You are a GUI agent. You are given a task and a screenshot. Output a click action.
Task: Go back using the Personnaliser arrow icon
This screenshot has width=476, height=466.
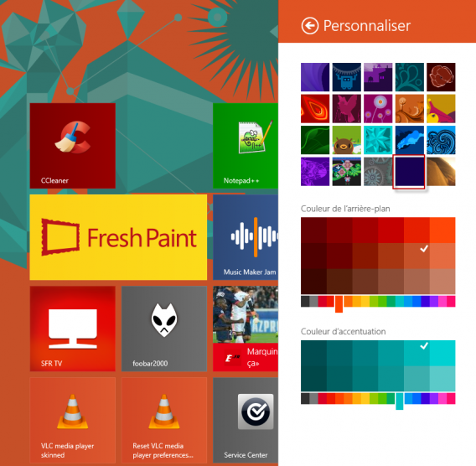309,26
